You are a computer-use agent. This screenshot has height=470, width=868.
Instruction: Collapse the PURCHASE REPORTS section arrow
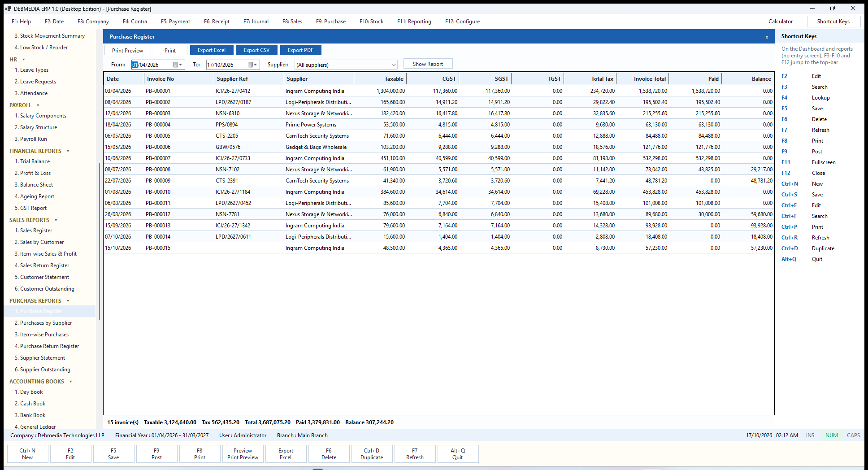pos(68,301)
